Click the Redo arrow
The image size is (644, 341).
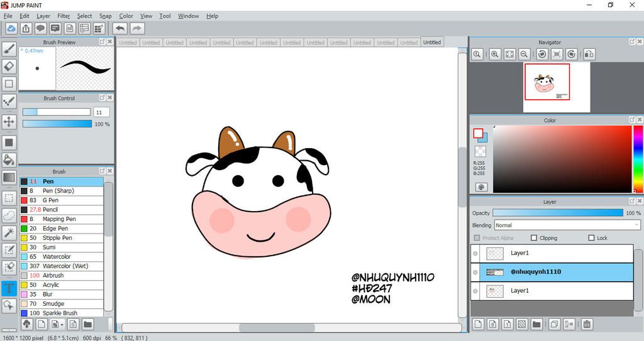pyautogui.click(x=137, y=28)
